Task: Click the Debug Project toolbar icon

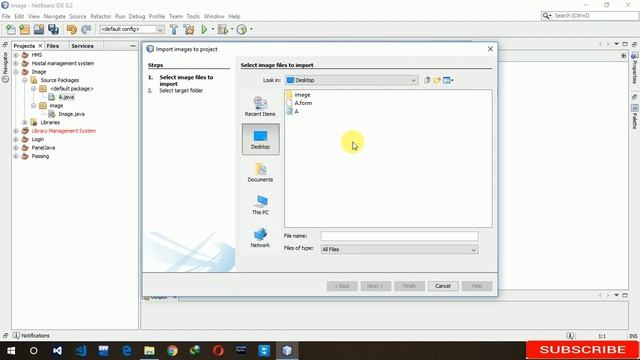Action: [x=223, y=29]
